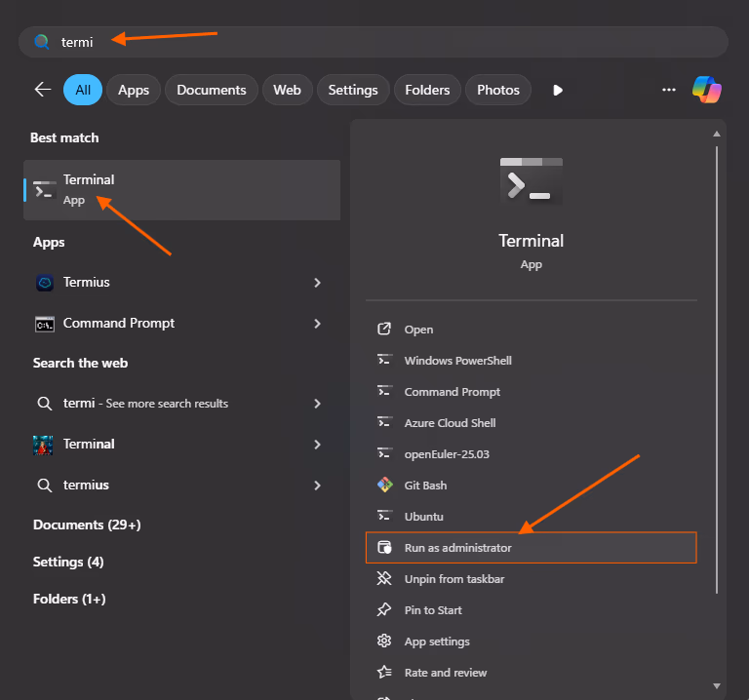Click the Rate and review star icon
Screen dimensions: 749x700
pyautogui.click(x=384, y=673)
